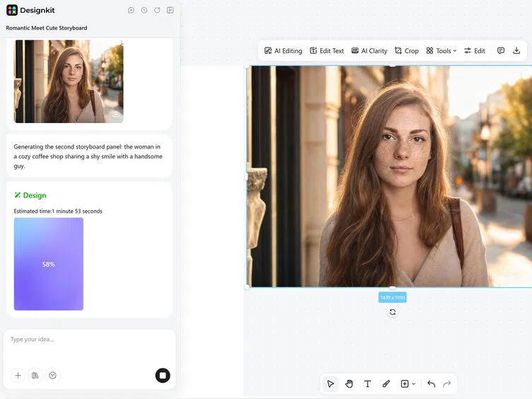Image resolution: width=532 pixels, height=399 pixels.
Task: Open the Edit adjustments option
Action: [475, 51]
